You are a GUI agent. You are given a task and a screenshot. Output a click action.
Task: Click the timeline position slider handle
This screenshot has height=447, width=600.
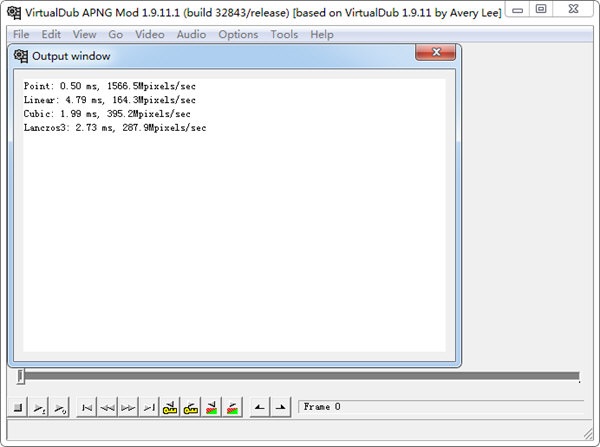21,376
